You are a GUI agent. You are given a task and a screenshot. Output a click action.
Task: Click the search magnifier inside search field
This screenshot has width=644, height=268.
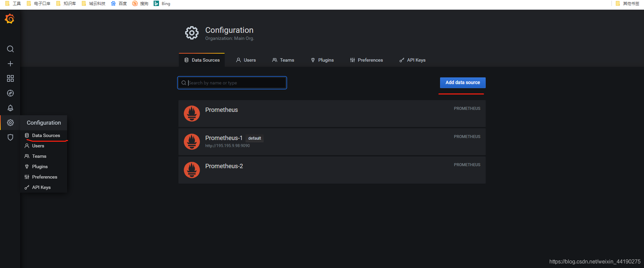point(184,83)
